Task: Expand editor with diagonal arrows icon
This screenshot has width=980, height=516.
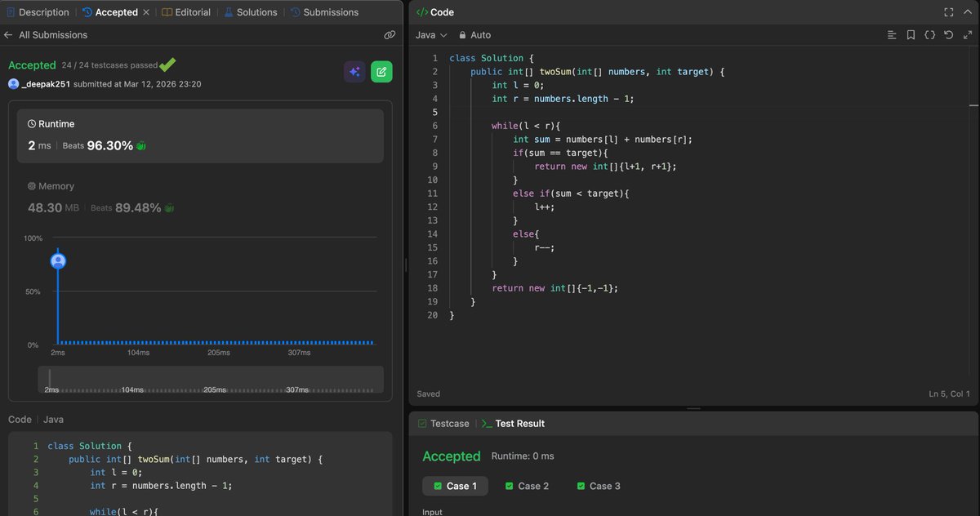Action: pos(967,35)
